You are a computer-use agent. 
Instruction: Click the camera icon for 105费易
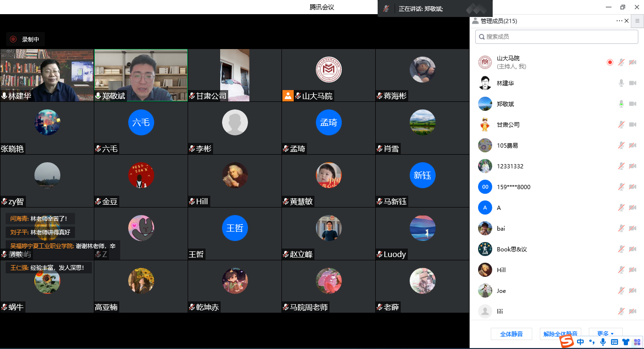click(x=633, y=145)
